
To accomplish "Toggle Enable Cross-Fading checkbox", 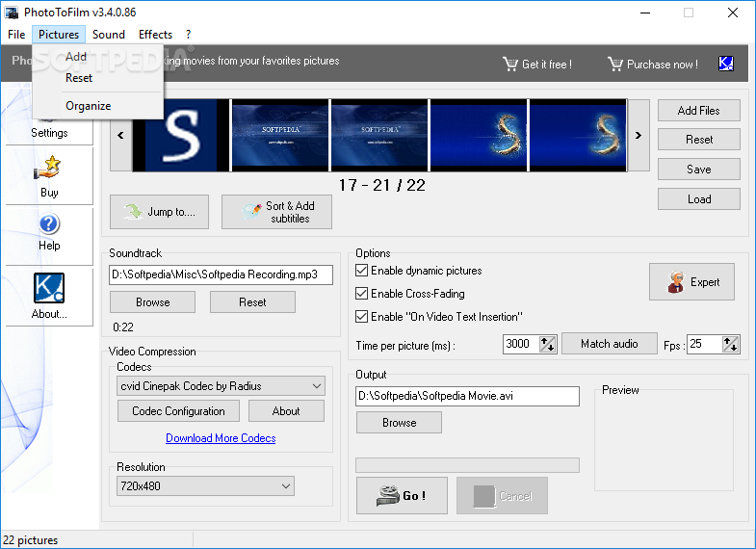I will [x=361, y=293].
